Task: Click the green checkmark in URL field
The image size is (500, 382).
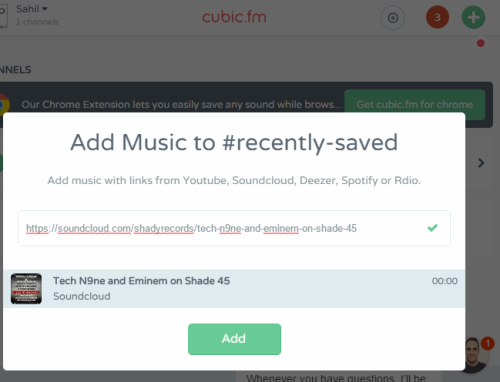Action: 432,228
